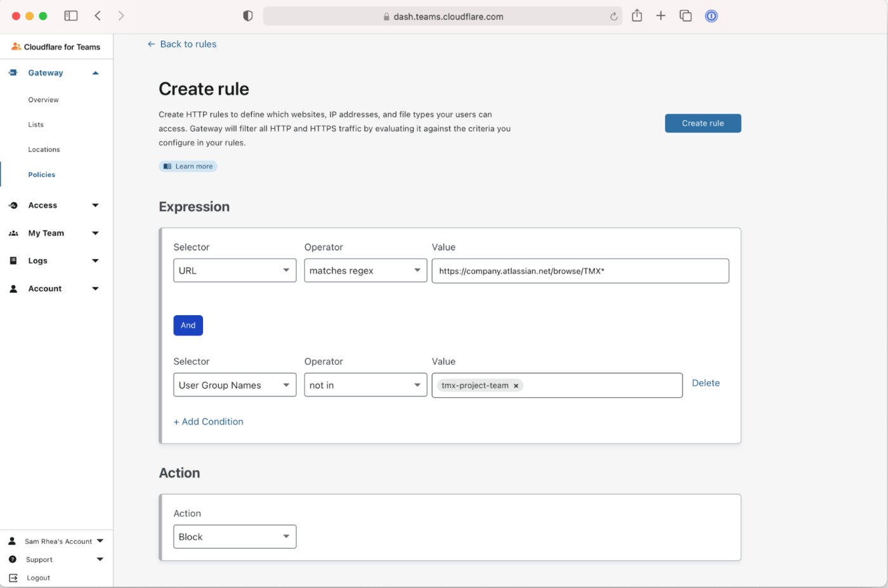
Task: Click the + Add Condition link
Action: [209, 422]
